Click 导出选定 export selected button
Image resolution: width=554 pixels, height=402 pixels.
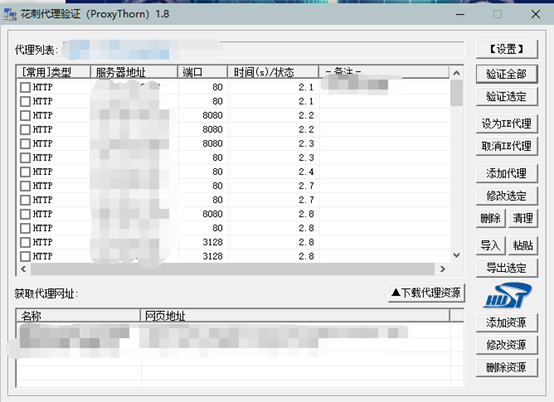click(x=507, y=268)
